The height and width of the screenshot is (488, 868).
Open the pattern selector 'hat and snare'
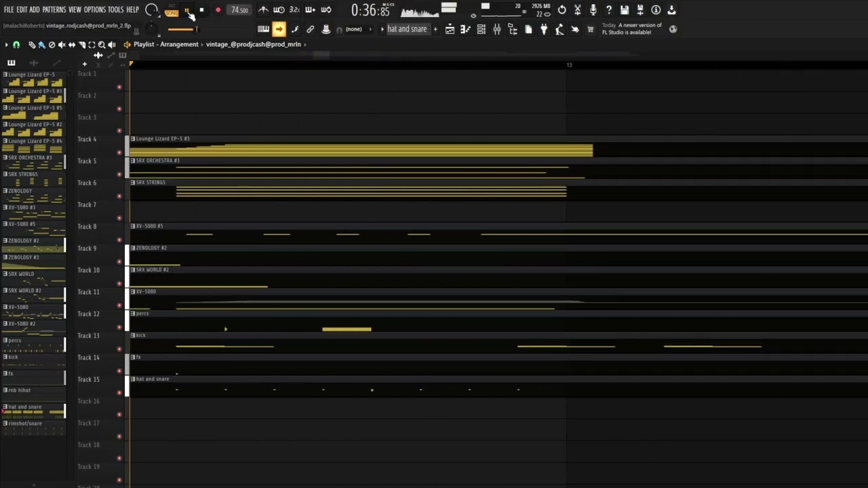pos(407,29)
